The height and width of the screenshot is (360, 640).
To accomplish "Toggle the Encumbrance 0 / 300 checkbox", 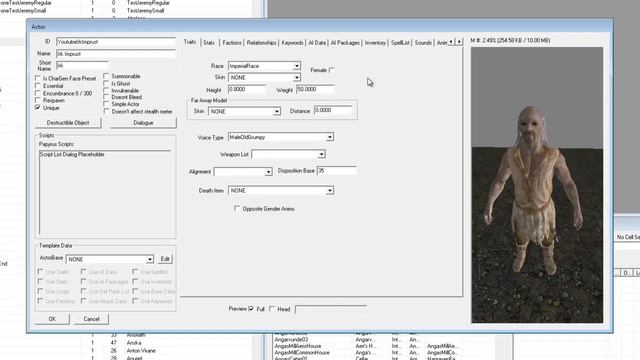I will pyautogui.click(x=38, y=93).
